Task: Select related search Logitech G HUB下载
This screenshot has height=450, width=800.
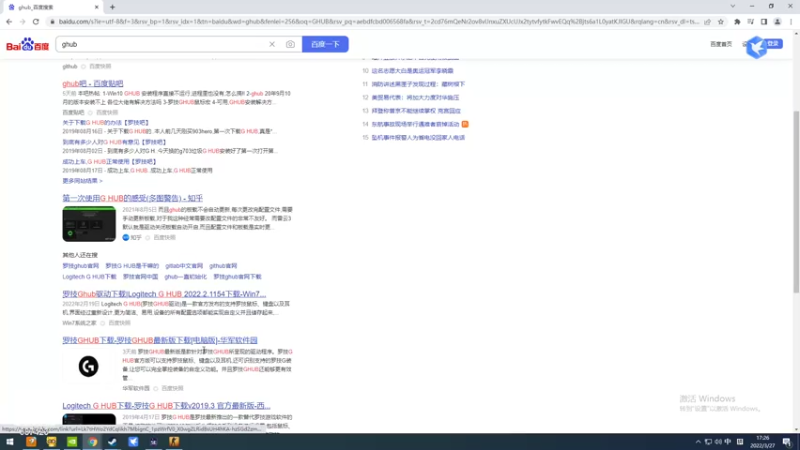Action: (x=89, y=277)
